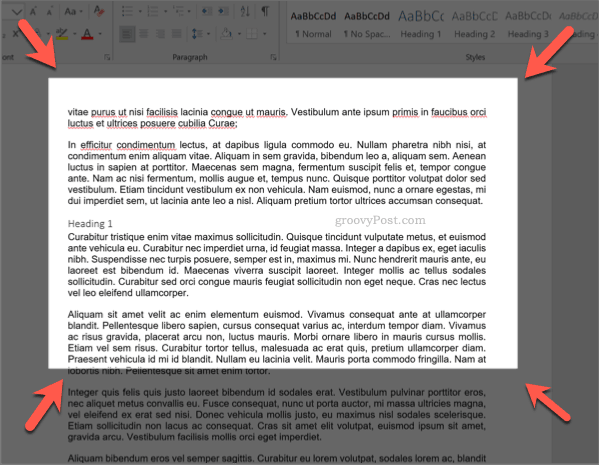The width and height of the screenshot is (599, 465).
Task: Toggle Align Right alignment
Action: pyautogui.click(x=160, y=34)
